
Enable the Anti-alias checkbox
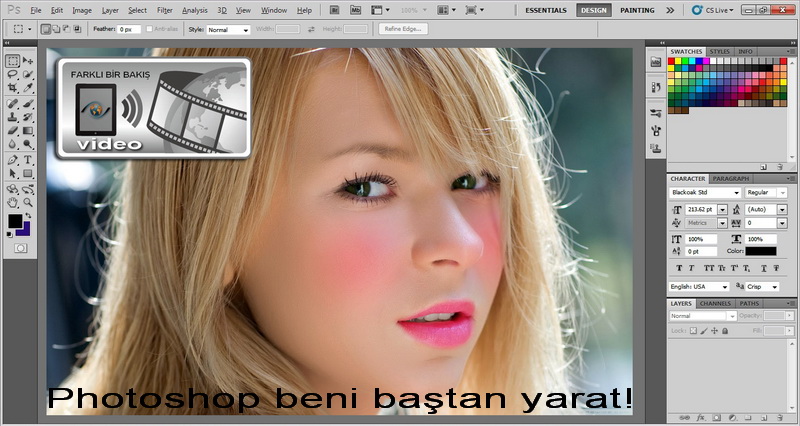tap(149, 29)
